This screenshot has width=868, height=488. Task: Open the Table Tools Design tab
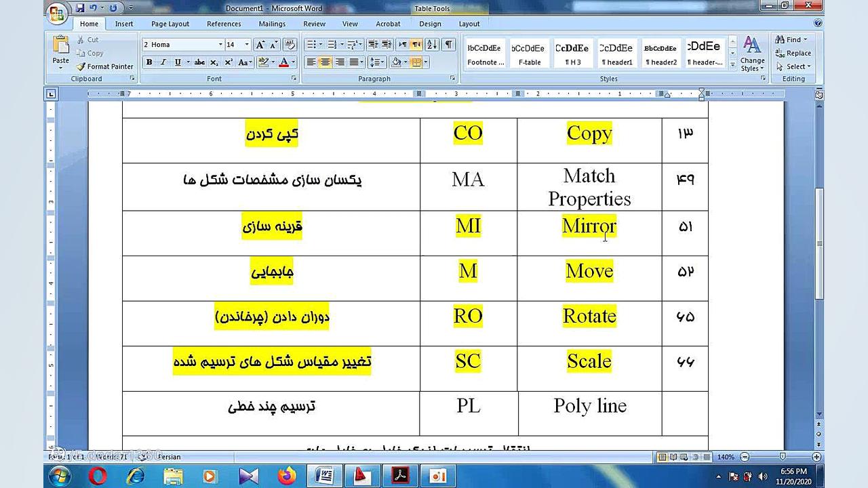(x=430, y=24)
